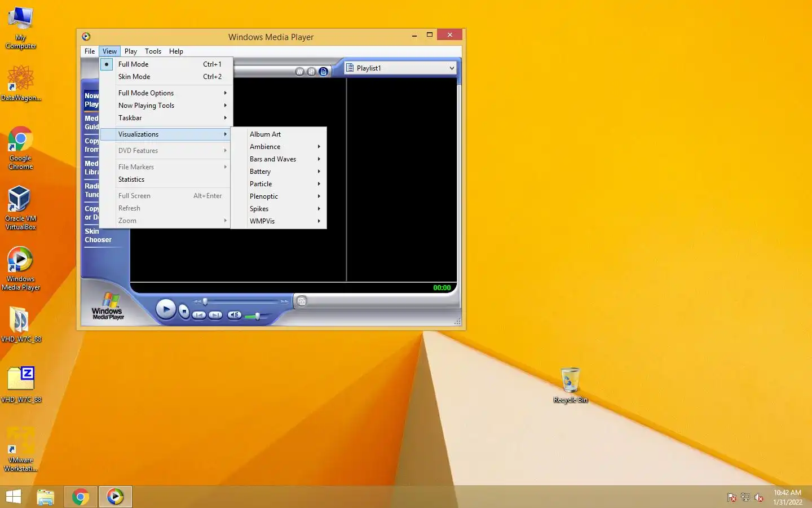Expand the Particle visualization submenu

[279, 184]
